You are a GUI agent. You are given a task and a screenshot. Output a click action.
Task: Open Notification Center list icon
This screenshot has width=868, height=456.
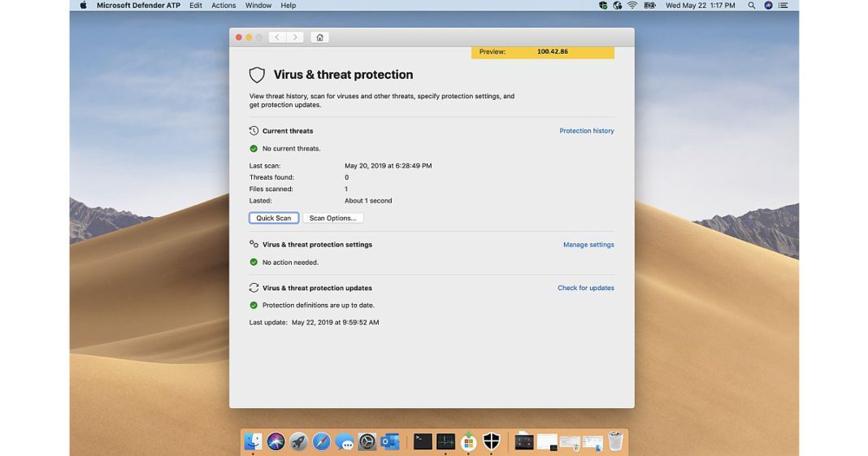(x=783, y=6)
